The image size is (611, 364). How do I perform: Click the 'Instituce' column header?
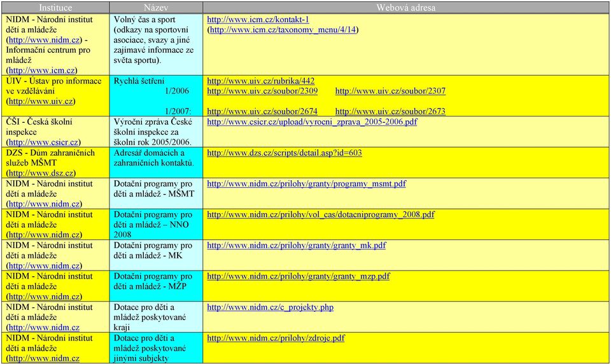click(55, 8)
